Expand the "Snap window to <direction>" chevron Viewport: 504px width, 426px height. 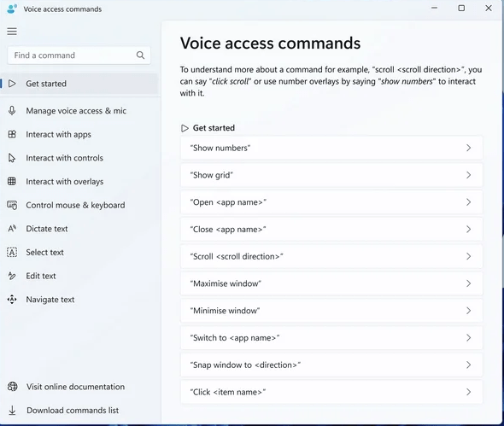click(x=468, y=365)
